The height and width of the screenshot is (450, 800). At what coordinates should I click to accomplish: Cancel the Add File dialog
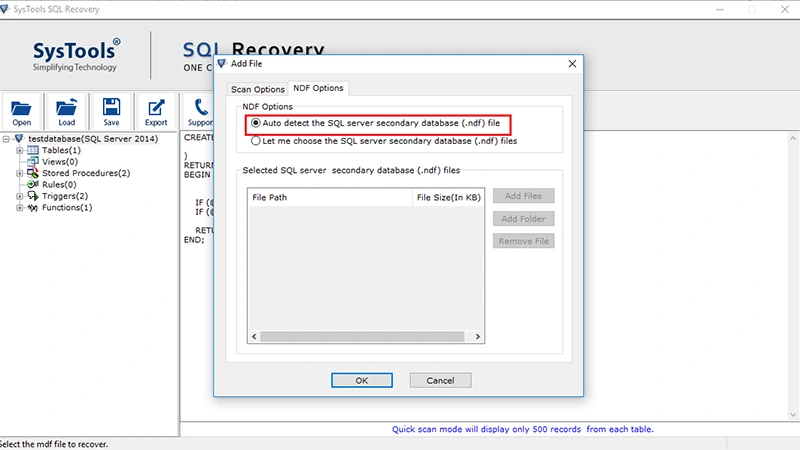point(440,380)
